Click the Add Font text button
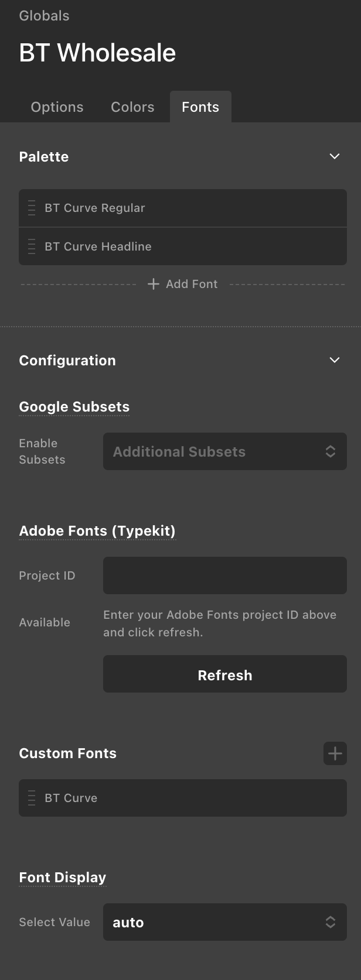Image resolution: width=361 pixels, height=980 pixels. [192, 284]
